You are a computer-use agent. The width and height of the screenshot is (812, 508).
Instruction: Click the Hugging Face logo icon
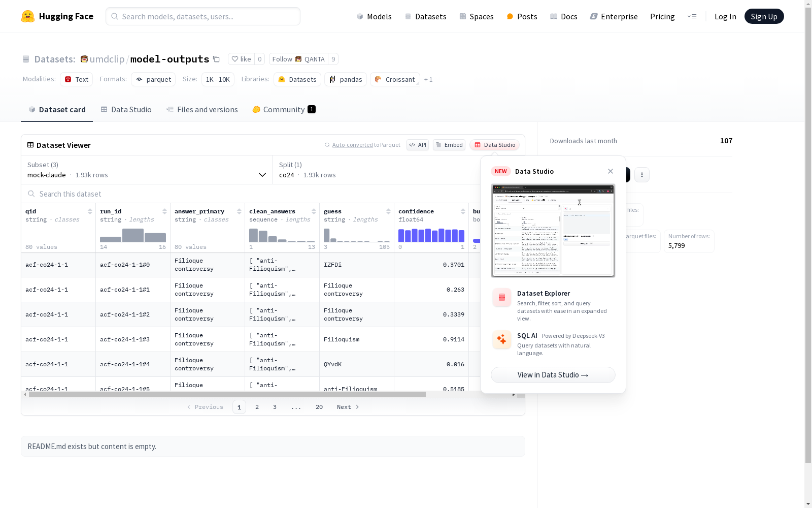(28, 16)
